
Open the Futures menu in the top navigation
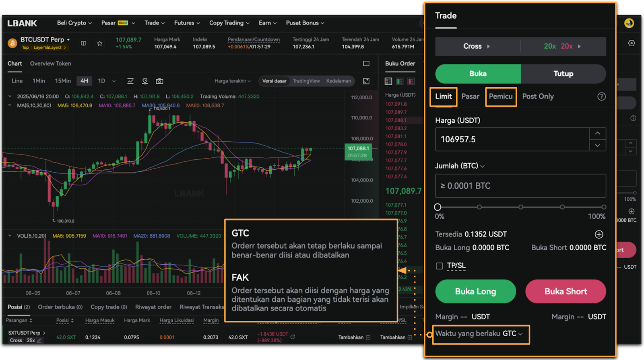(x=187, y=23)
